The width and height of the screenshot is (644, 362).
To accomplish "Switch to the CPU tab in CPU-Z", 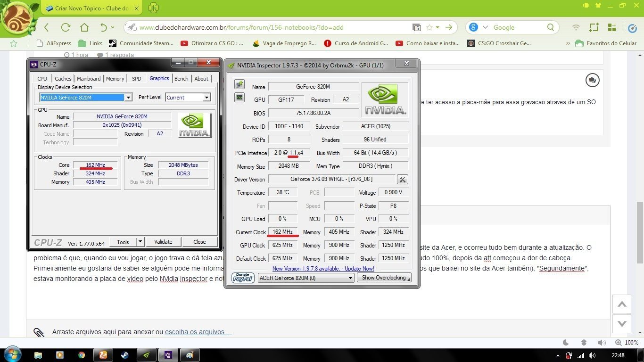I will [x=42, y=79].
